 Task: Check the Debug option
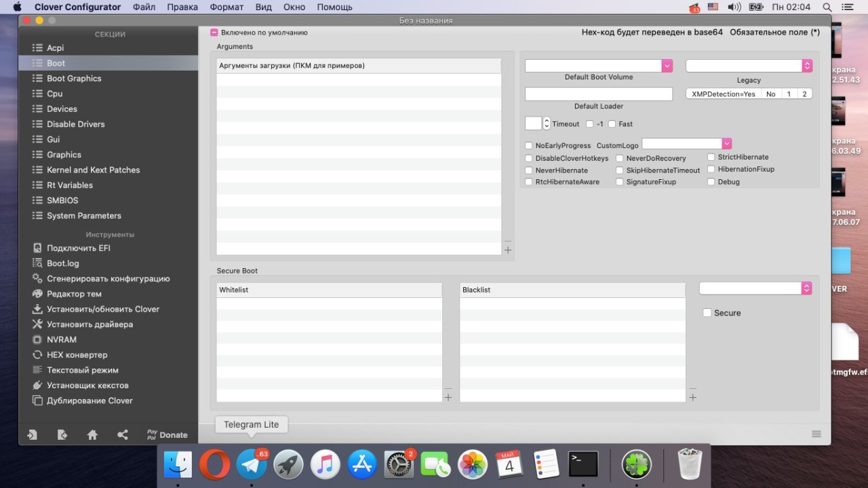(711, 182)
